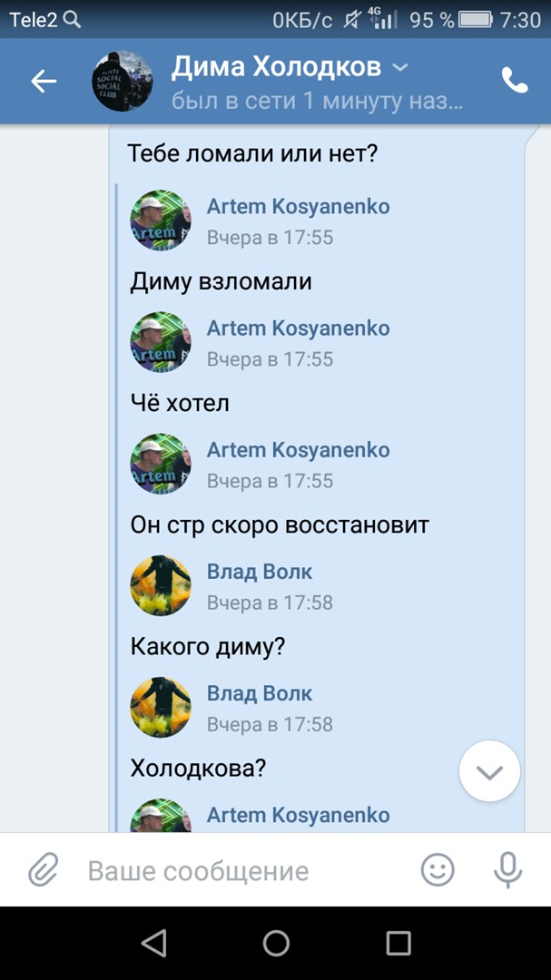Tap the microphone voice message icon
Viewport: 551px width, 980px height.
pyautogui.click(x=507, y=869)
